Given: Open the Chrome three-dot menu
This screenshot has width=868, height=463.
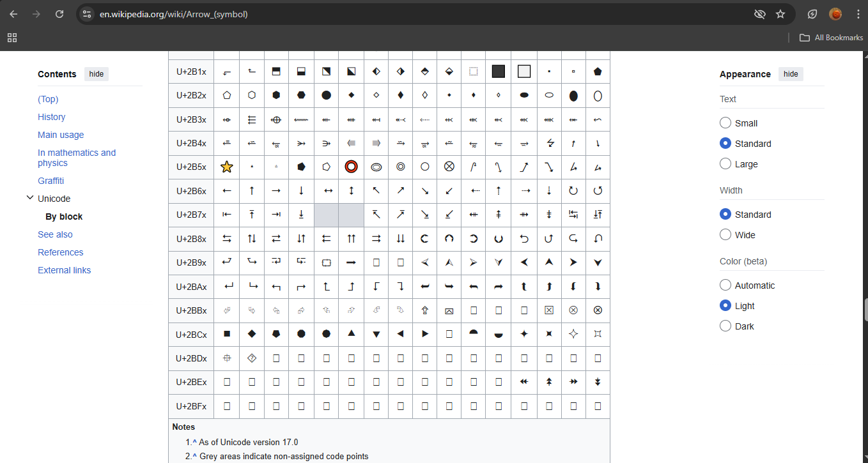Looking at the screenshot, I should pos(858,14).
